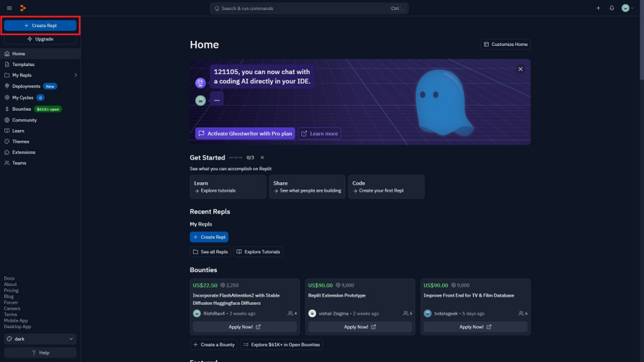The height and width of the screenshot is (362, 644).
Task: Open Teams in sidebar
Action: 40,163
